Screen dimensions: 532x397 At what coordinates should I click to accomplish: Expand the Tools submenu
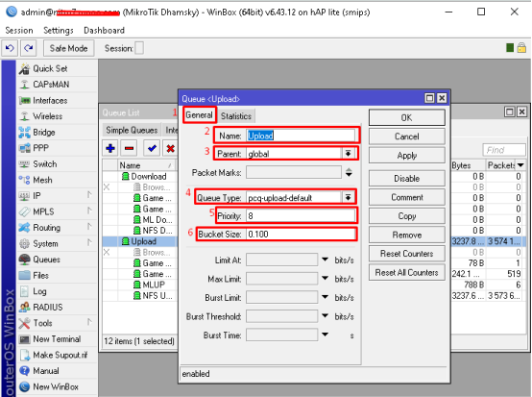coord(89,322)
